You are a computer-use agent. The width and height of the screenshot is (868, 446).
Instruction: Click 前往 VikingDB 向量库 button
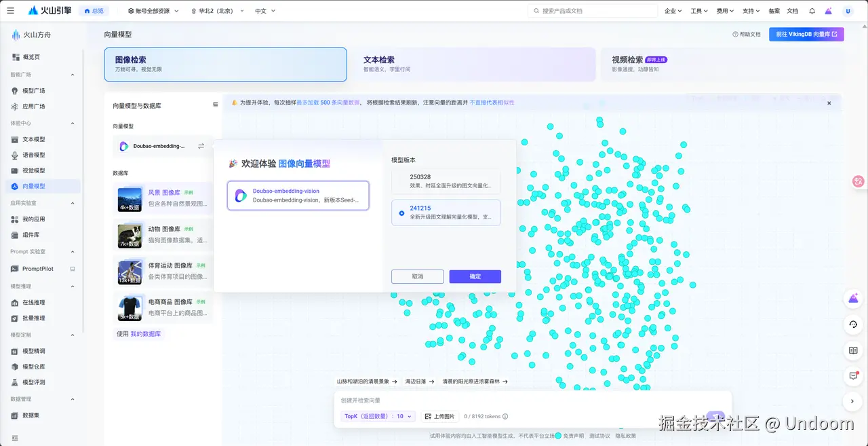pos(806,34)
